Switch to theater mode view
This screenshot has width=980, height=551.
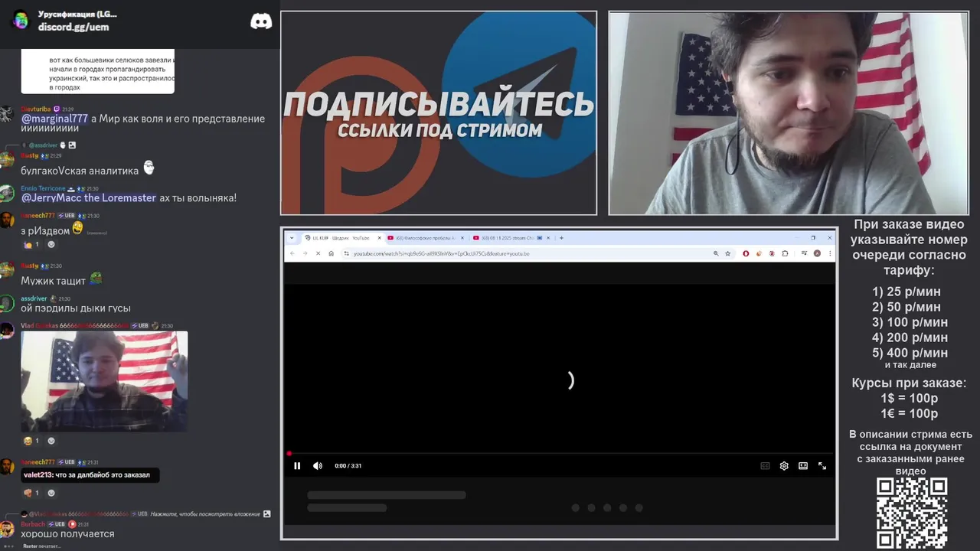[x=803, y=465]
